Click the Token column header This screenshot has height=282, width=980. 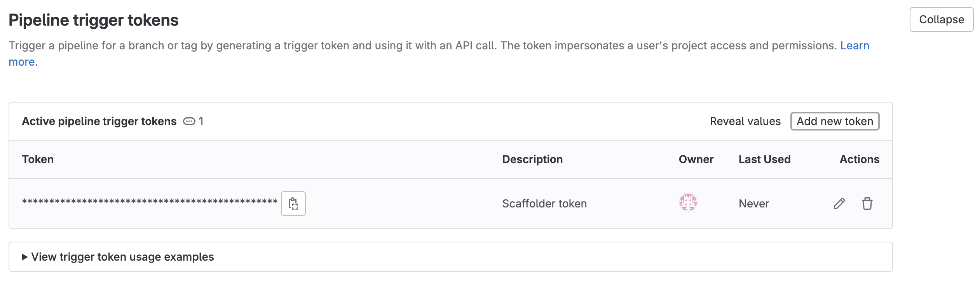click(38, 159)
